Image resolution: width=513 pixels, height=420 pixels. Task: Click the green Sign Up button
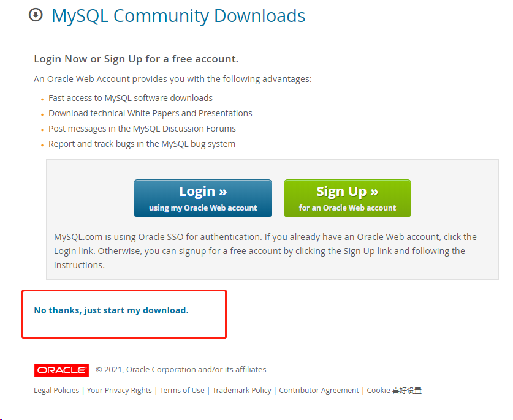point(347,198)
